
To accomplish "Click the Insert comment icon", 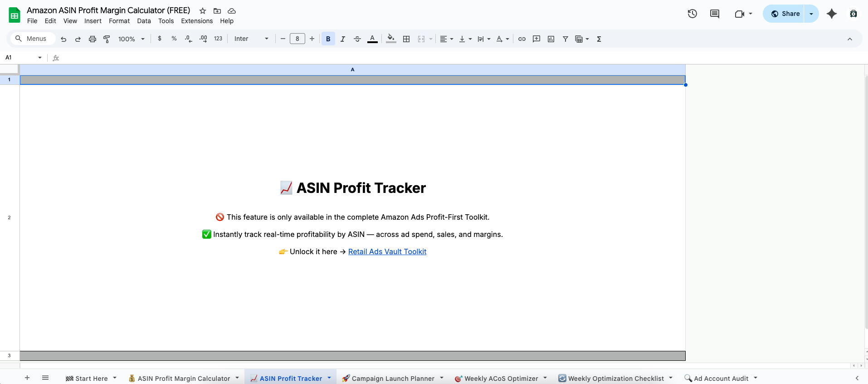I will point(536,39).
